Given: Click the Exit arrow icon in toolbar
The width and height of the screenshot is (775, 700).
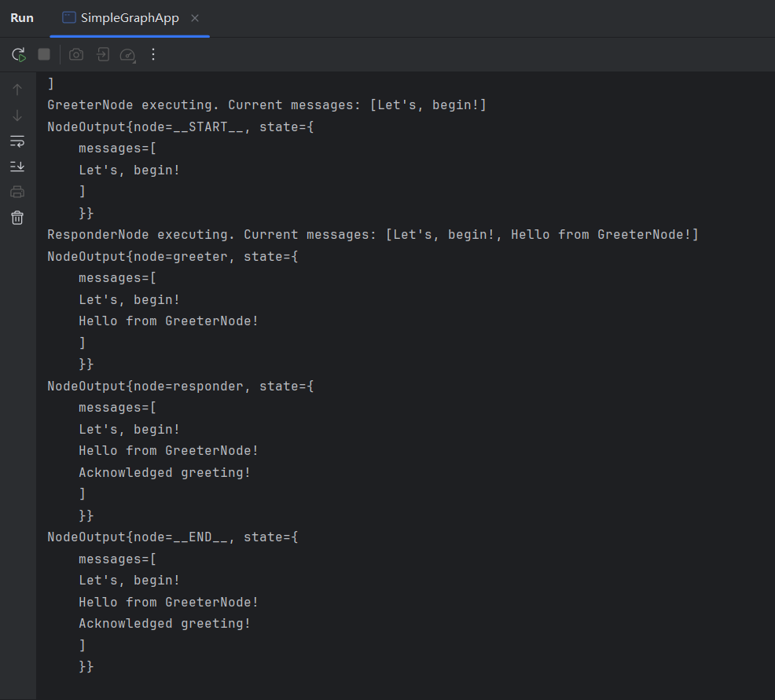Looking at the screenshot, I should (x=103, y=54).
